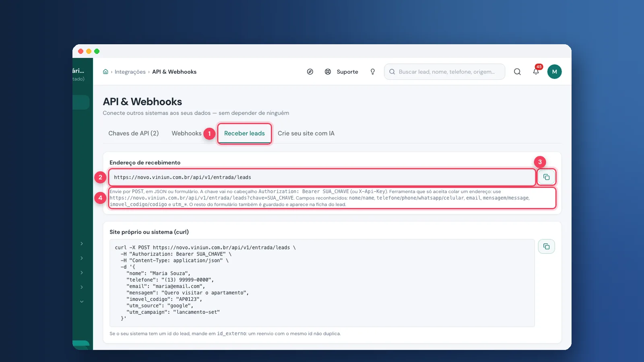Focus the Buscar lead search field
Viewport: 644px width, 362px height.
444,72
